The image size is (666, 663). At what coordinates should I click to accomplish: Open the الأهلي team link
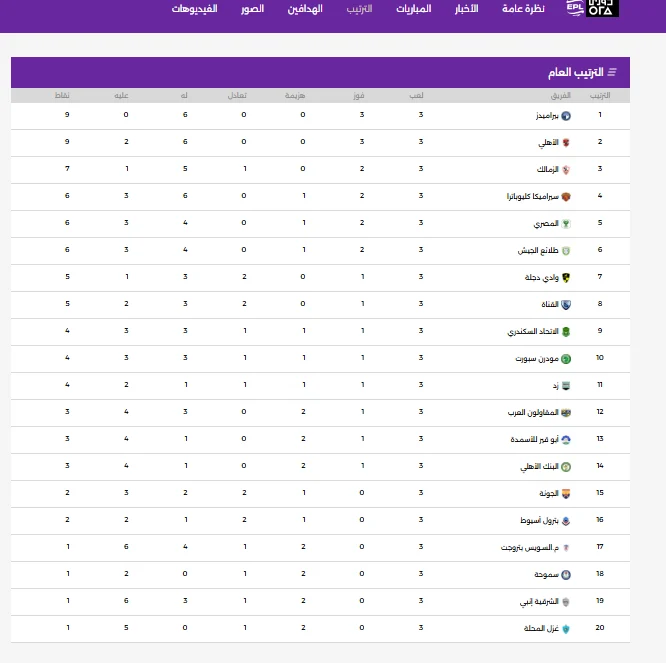click(548, 143)
